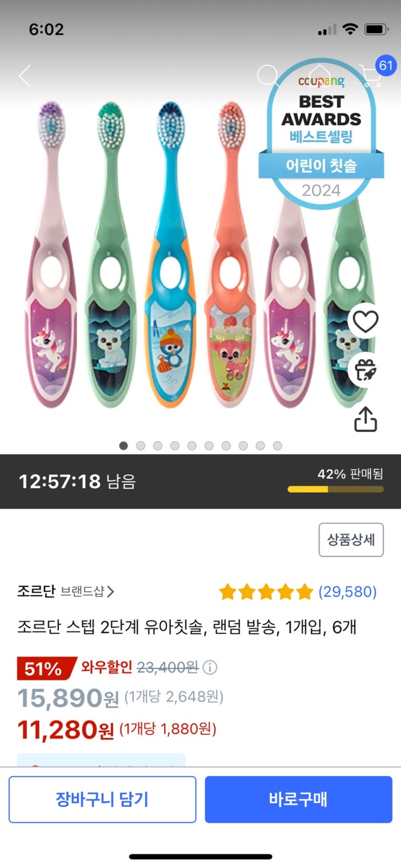
Task: Tap the back arrow icon
Action: 25,76
